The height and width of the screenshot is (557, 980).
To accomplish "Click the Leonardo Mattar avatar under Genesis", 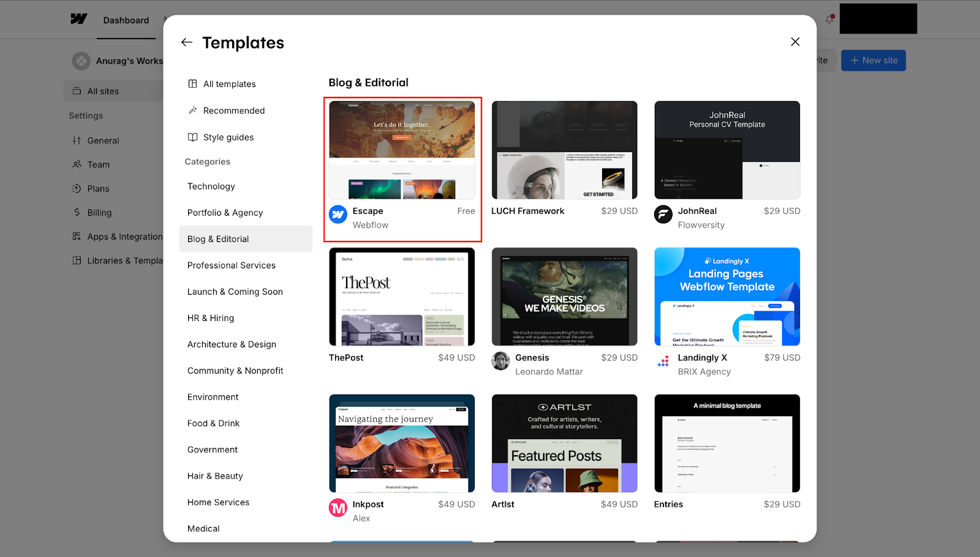I will (500, 361).
